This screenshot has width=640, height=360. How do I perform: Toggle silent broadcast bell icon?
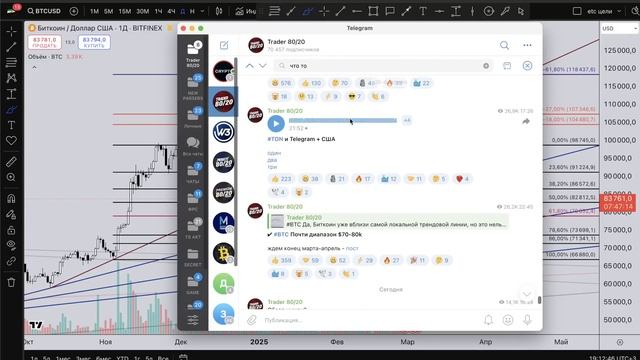point(488,320)
